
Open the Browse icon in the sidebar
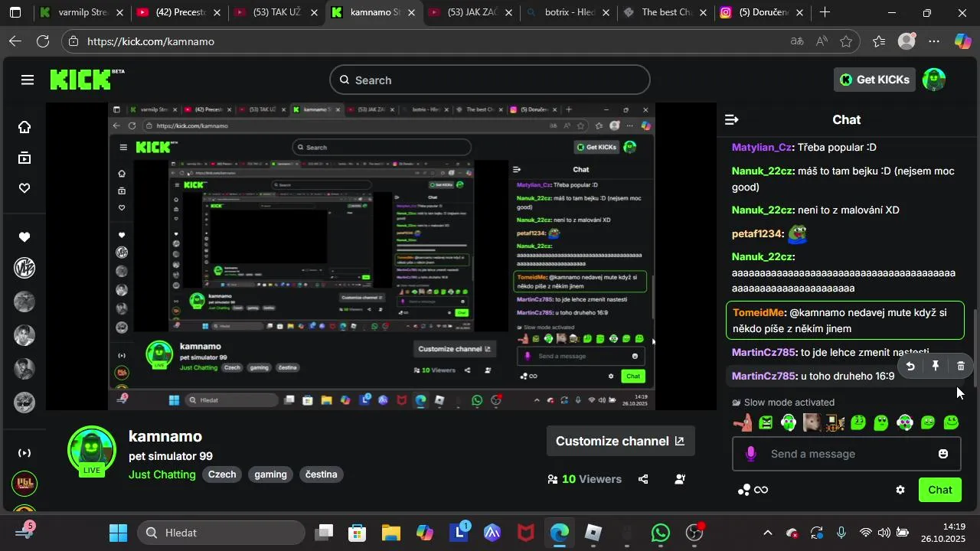click(24, 158)
